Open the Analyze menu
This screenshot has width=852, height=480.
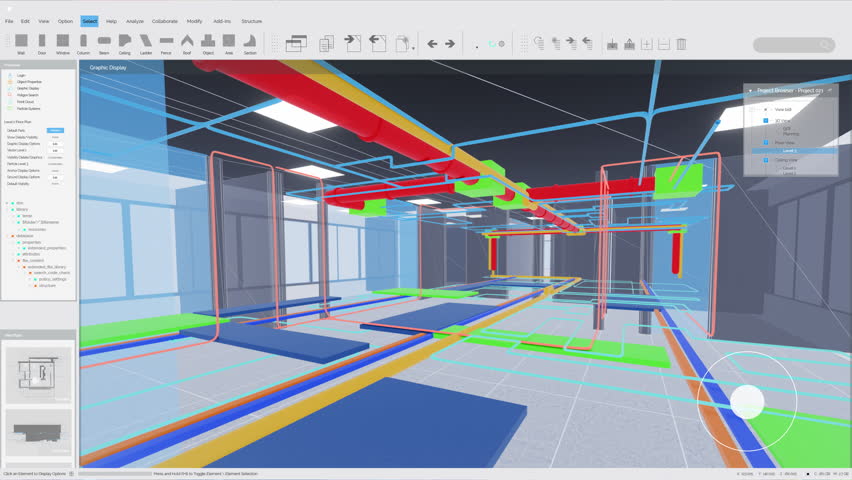(135, 21)
